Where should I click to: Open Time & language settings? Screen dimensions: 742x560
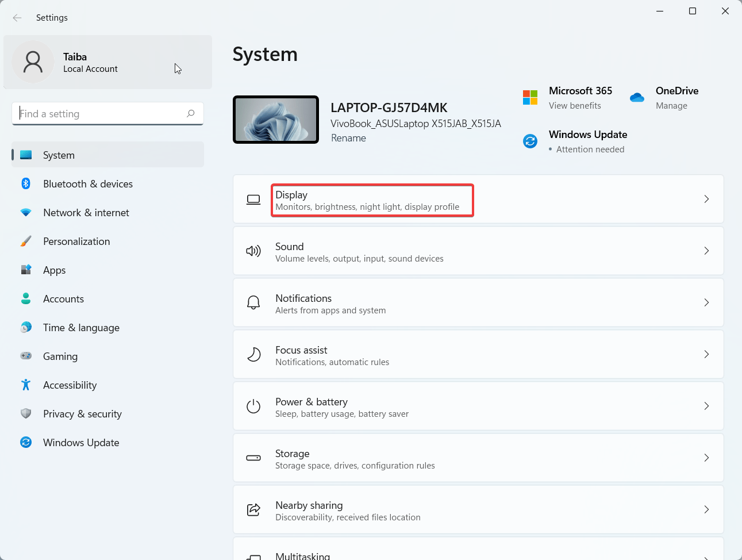108,327
